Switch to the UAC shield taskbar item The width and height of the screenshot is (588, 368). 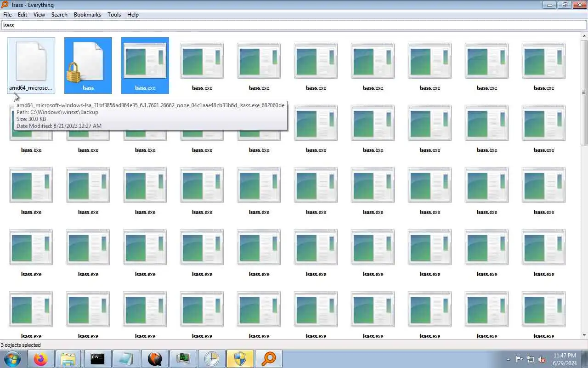click(x=240, y=359)
